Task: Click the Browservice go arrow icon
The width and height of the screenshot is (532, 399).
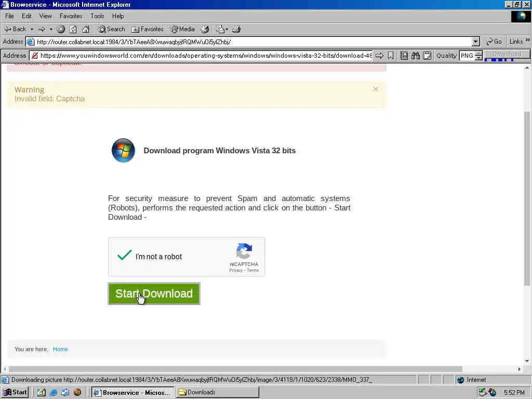Action: point(380,56)
